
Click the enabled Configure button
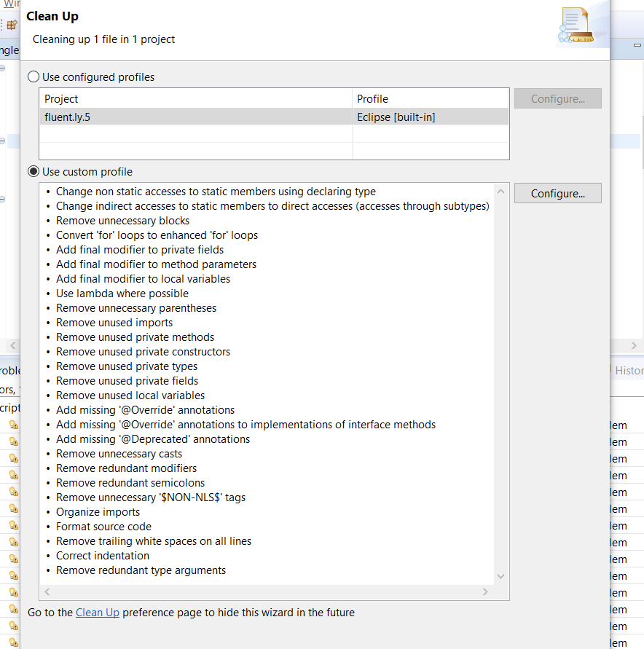click(x=557, y=193)
